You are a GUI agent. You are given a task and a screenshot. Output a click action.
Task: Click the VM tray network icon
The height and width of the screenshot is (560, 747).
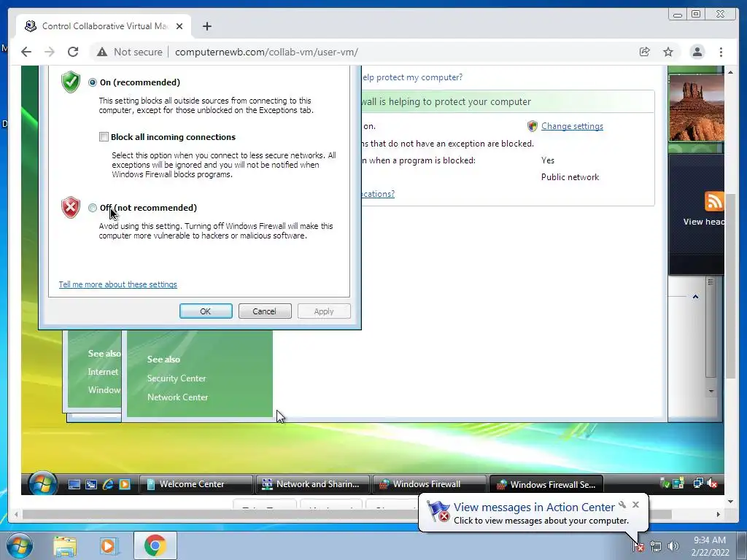[x=698, y=483]
